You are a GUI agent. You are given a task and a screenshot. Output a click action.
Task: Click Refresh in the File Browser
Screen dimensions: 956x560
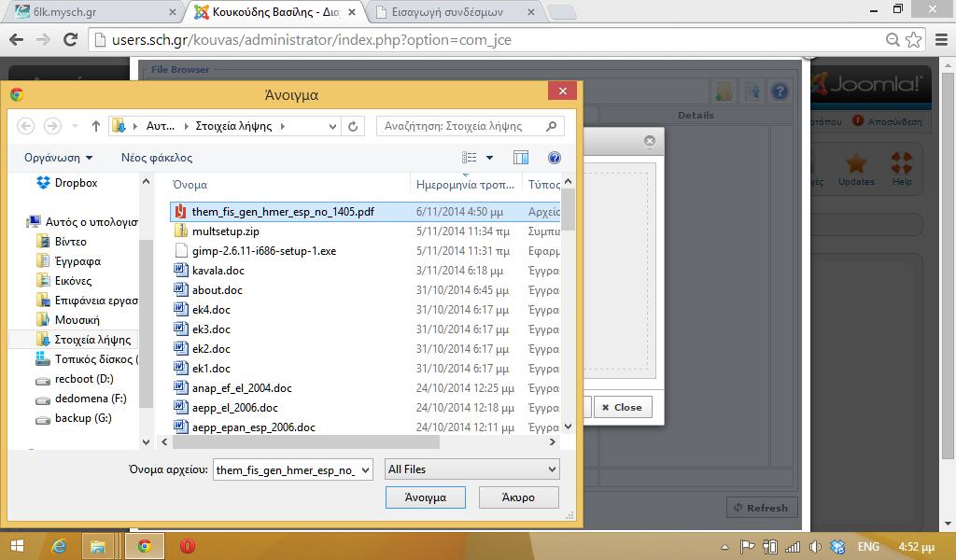(762, 508)
